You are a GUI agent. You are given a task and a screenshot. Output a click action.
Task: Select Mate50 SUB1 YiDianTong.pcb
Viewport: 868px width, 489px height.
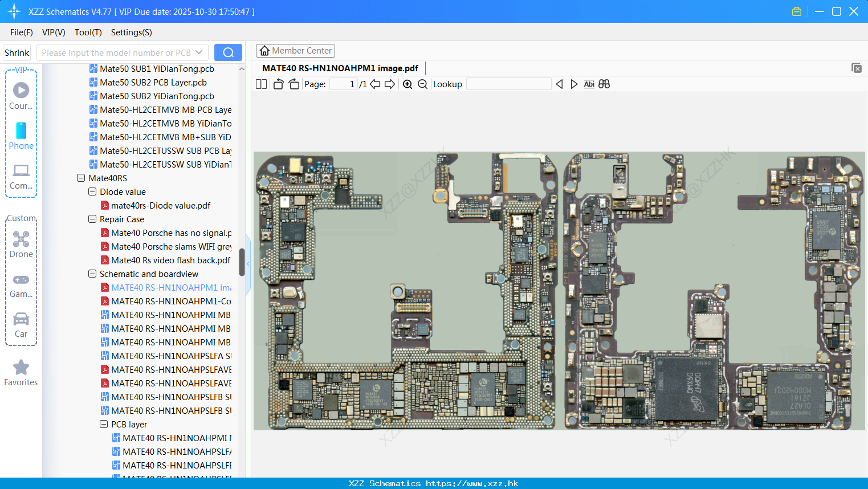(x=157, y=68)
